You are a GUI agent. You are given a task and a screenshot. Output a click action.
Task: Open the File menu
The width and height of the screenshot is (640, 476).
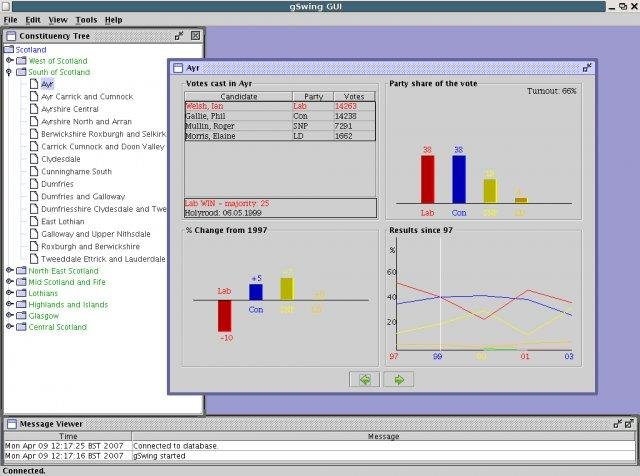click(11, 20)
